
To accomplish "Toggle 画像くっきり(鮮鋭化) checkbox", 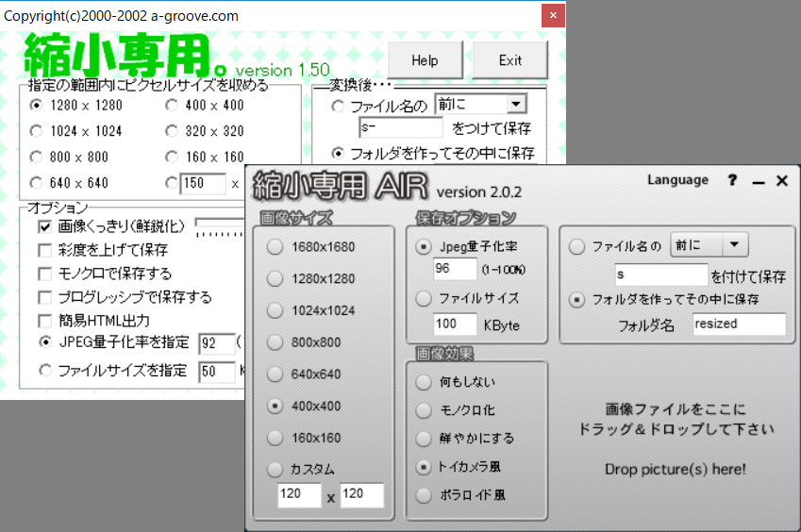I will coord(45,226).
